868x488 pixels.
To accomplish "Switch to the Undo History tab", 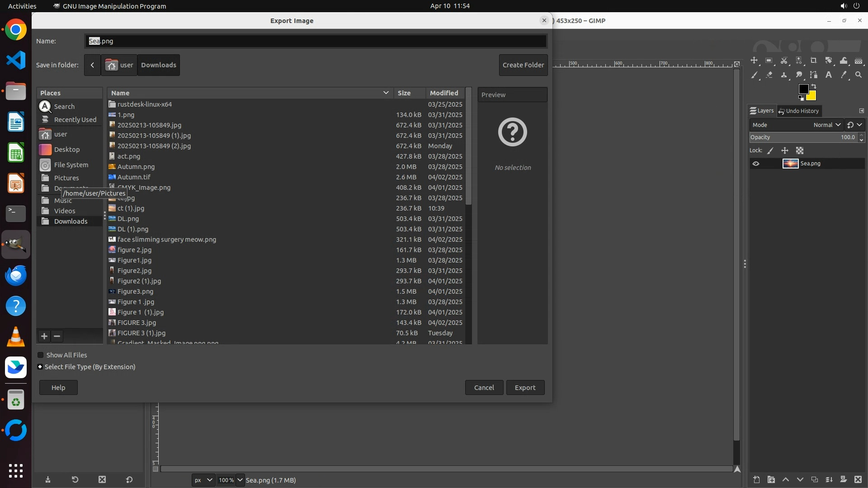I will coord(799,111).
